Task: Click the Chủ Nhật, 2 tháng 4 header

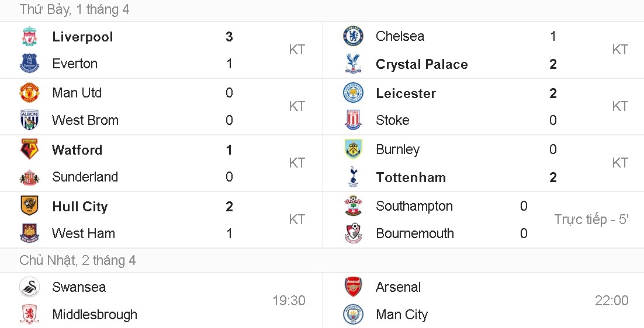Action: pyautogui.click(x=78, y=260)
